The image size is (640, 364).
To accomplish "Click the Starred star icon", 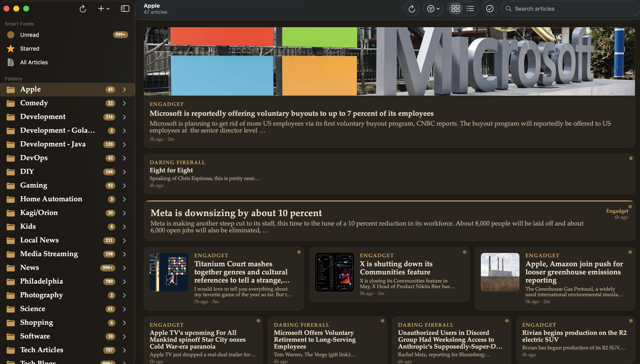I will (x=11, y=48).
